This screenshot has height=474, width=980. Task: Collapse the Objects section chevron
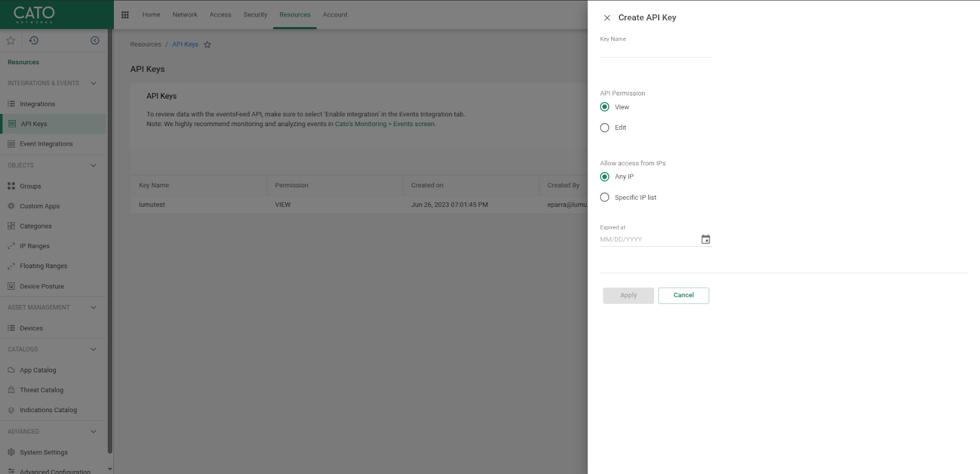click(x=93, y=165)
